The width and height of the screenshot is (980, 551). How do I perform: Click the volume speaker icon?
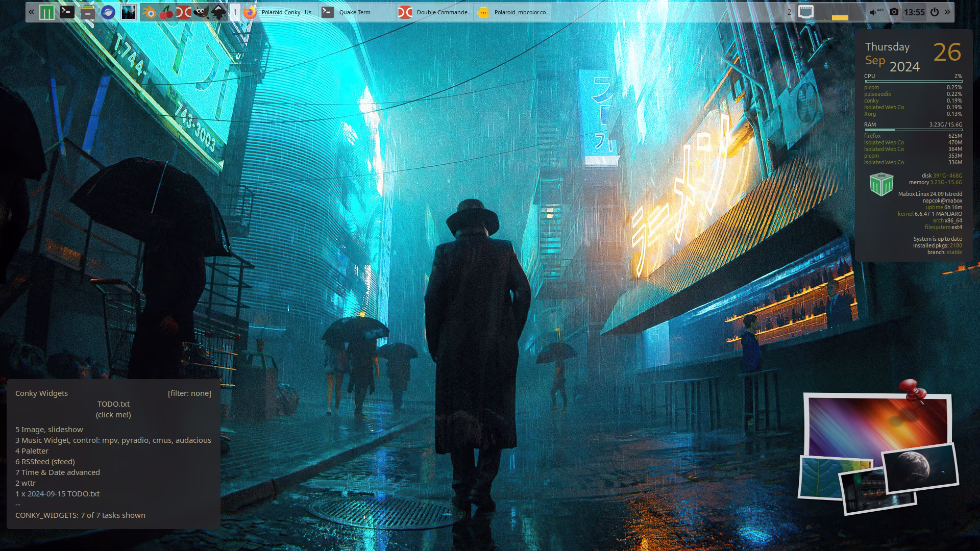tap(874, 12)
